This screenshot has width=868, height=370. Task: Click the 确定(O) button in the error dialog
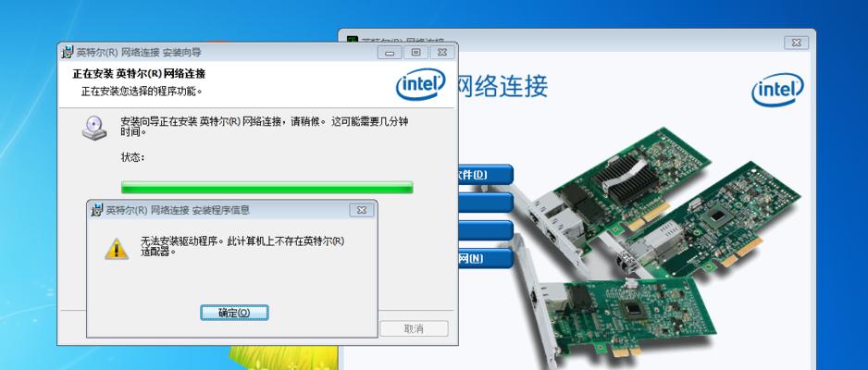point(234,313)
